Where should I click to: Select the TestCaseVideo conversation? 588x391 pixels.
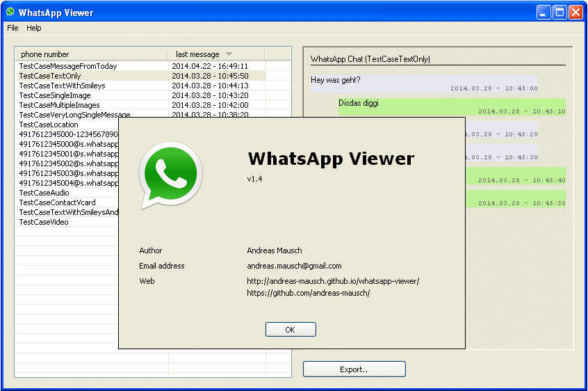pos(43,222)
